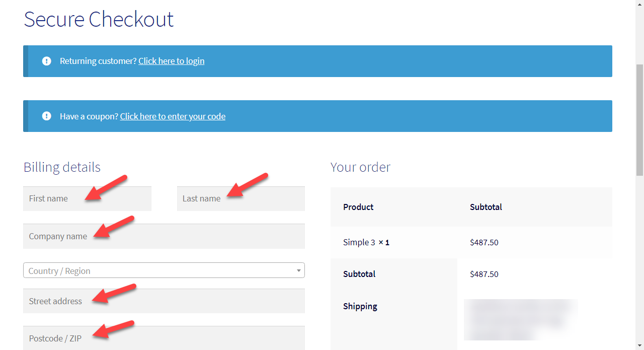The height and width of the screenshot is (350, 644).
Task: Click the Subtotal column header
Action: pos(486,207)
